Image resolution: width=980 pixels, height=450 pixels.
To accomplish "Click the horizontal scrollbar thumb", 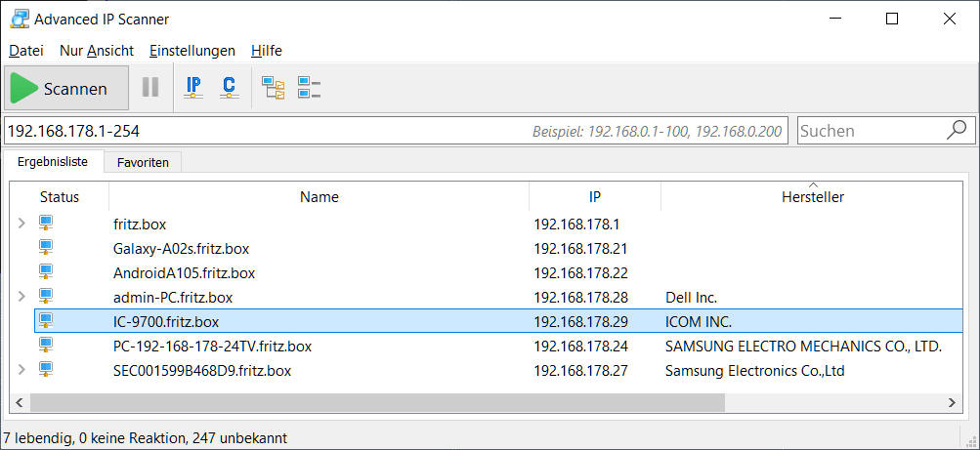I will coord(377,402).
